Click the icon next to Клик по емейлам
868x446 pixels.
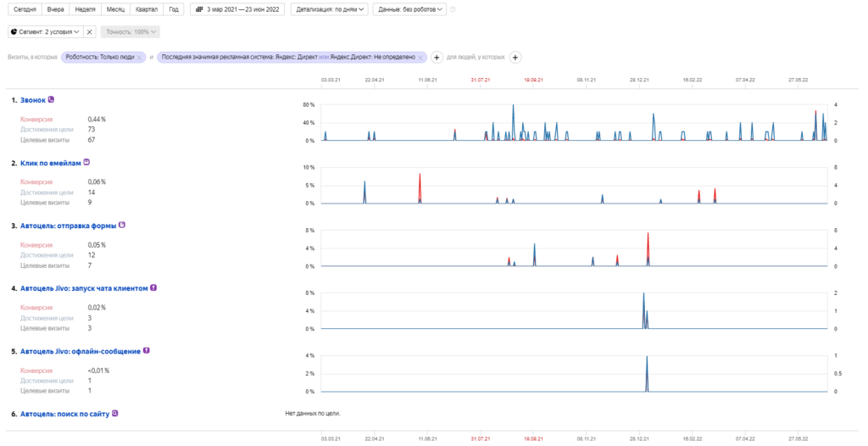point(86,162)
